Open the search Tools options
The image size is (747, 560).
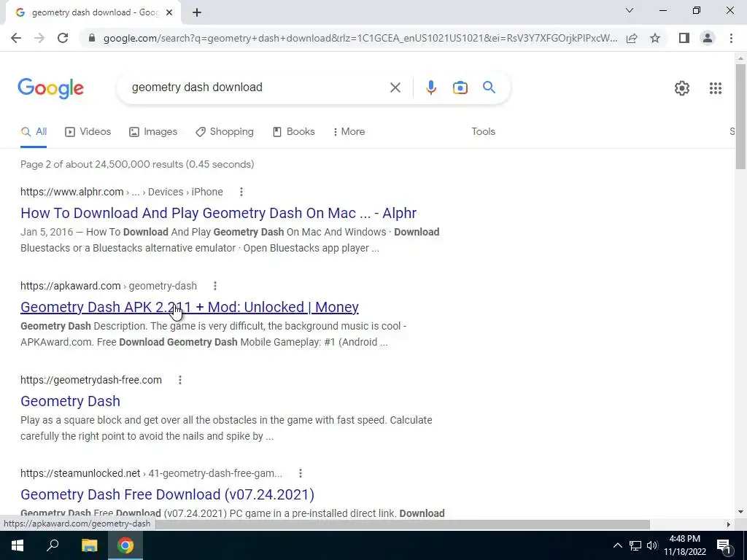[x=483, y=132]
